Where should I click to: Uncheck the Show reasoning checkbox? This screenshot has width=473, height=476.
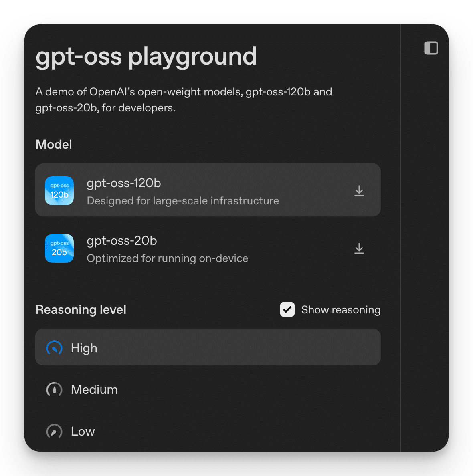pos(287,309)
